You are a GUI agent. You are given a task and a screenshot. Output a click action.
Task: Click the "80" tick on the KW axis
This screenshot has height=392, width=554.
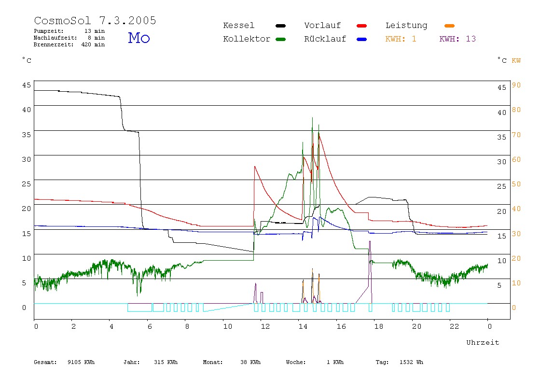point(516,110)
